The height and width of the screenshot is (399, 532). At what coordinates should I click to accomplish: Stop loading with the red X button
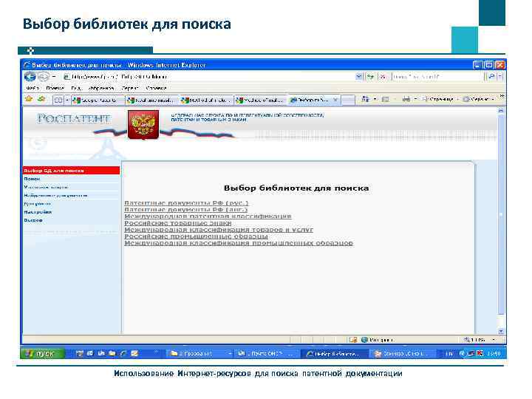pos(383,77)
